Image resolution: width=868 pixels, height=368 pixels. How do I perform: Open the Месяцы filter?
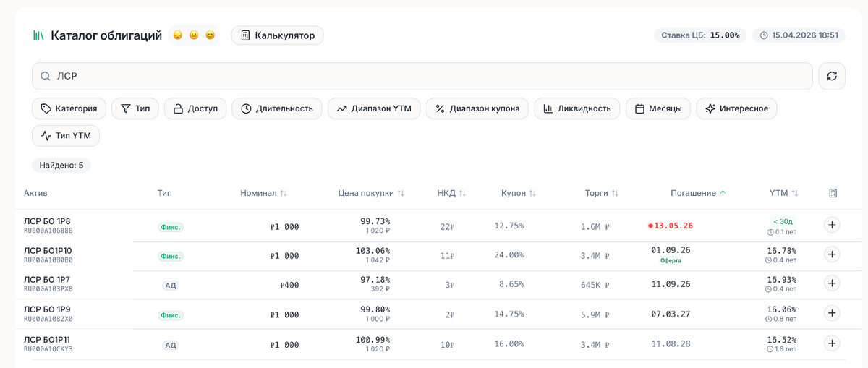(x=658, y=108)
